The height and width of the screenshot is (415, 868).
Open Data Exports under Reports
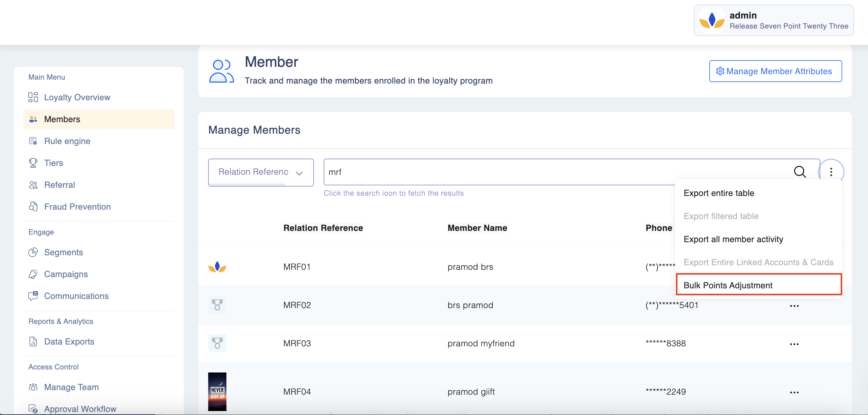point(69,341)
